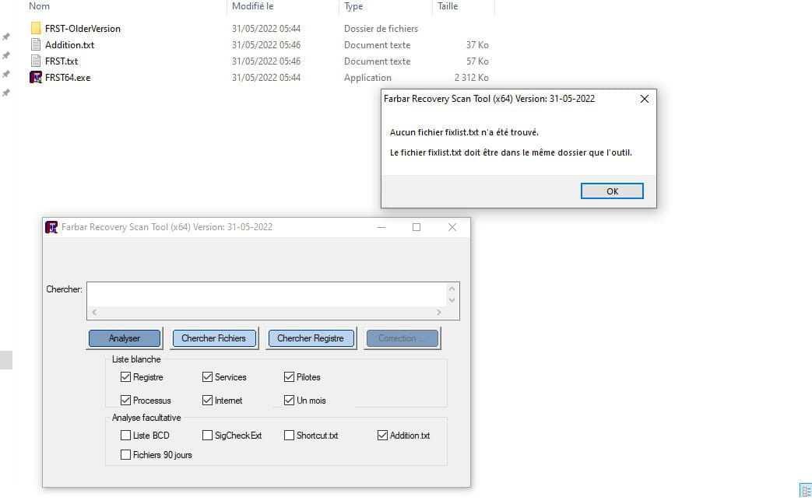Select the FRST.txt file name

61,61
